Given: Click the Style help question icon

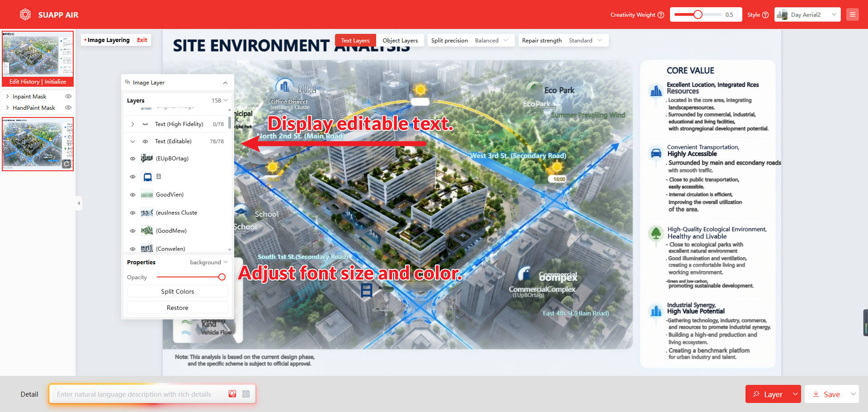Looking at the screenshot, I should click(765, 15).
